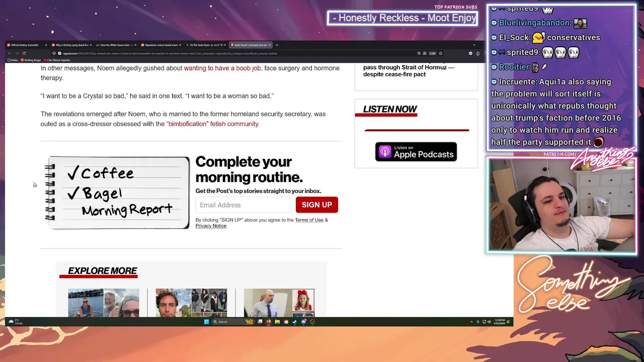This screenshot has height=362, width=644.
Task: Switch to Official Destiny Subreddit tab
Action: [x=25, y=45]
